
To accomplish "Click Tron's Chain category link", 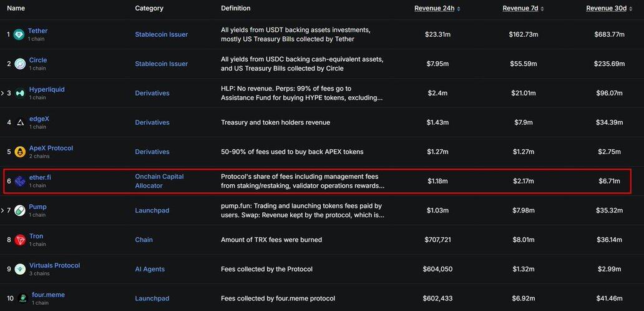I will 144,240.
